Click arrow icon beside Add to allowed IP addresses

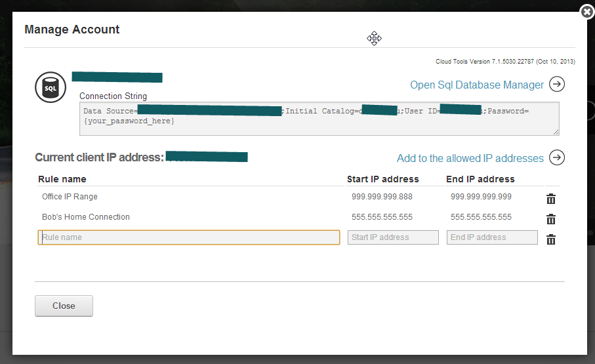[x=557, y=157]
